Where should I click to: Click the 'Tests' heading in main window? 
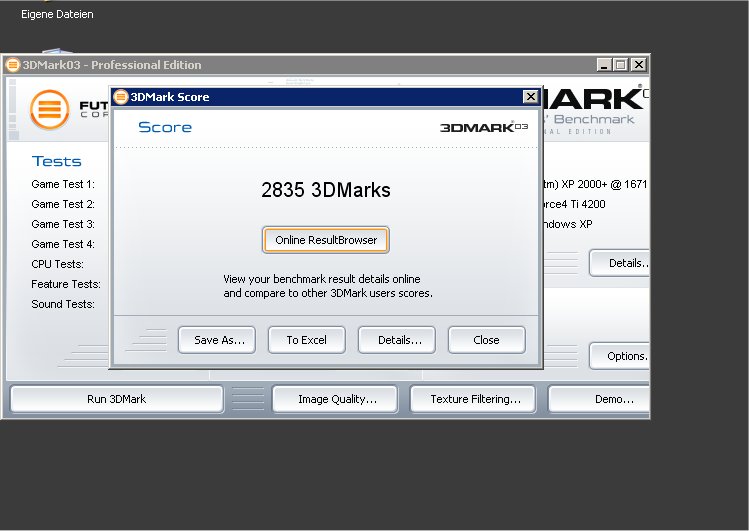[x=56, y=161]
